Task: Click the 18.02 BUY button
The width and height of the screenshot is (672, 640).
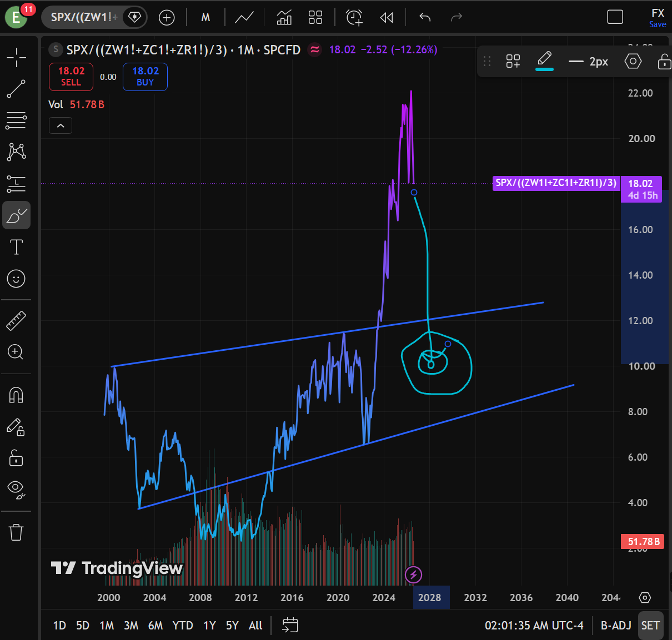Action: 146,77
